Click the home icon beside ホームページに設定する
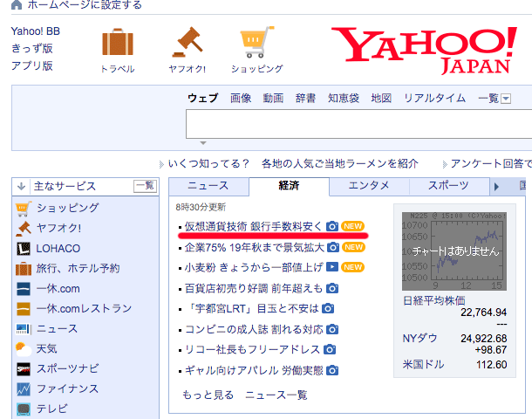The width and height of the screenshot is (532, 419). point(17,4)
